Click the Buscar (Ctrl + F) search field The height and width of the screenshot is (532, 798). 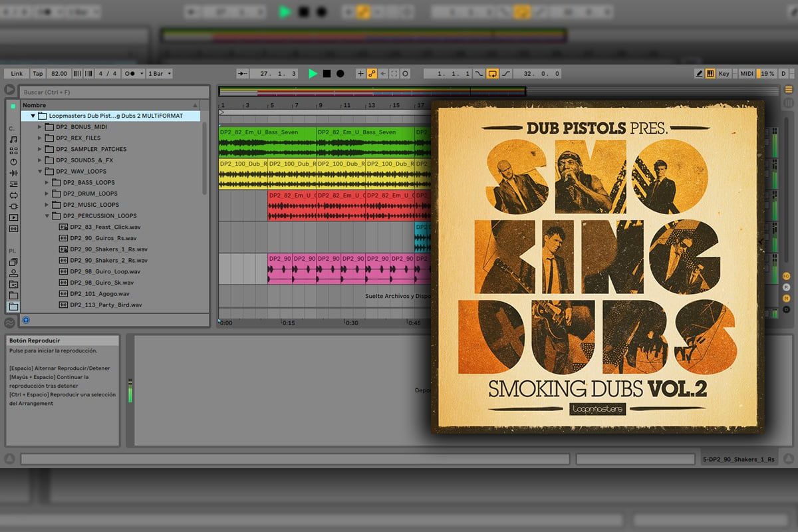[113, 92]
